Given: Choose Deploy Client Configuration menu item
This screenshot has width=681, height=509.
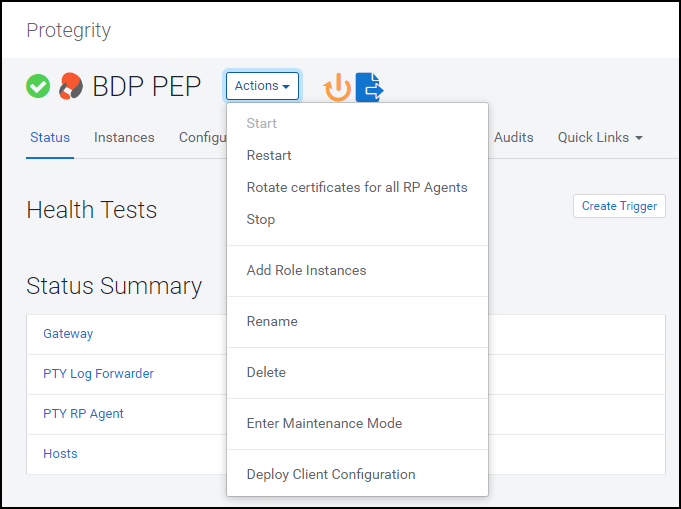Looking at the screenshot, I should pyautogui.click(x=331, y=474).
